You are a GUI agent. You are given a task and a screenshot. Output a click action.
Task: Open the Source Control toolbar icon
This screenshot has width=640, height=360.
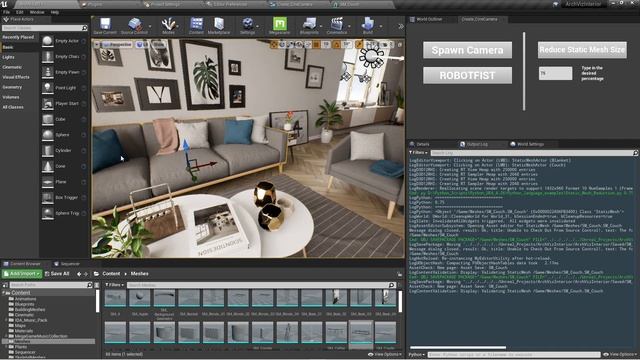(135, 24)
